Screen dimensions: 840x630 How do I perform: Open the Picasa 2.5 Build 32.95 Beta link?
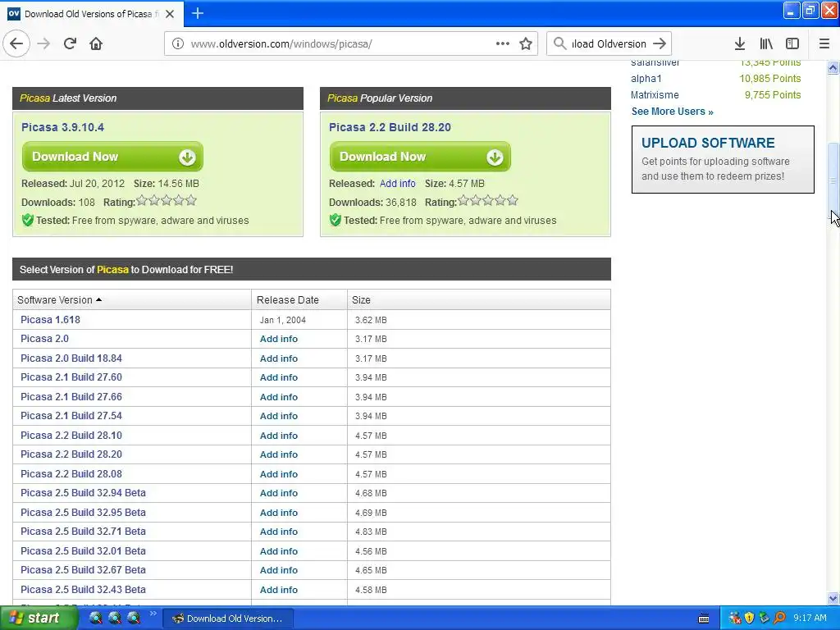tap(83, 513)
